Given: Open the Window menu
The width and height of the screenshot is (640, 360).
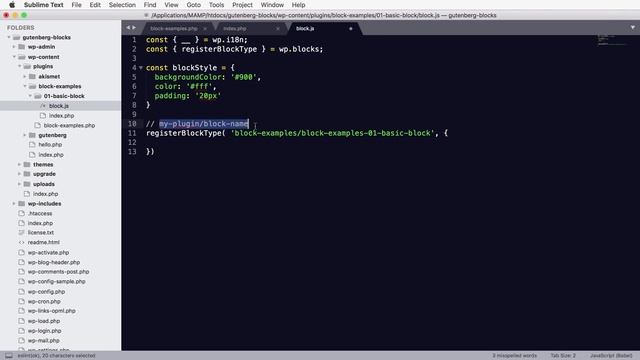Looking at the screenshot, I should pos(272,5).
